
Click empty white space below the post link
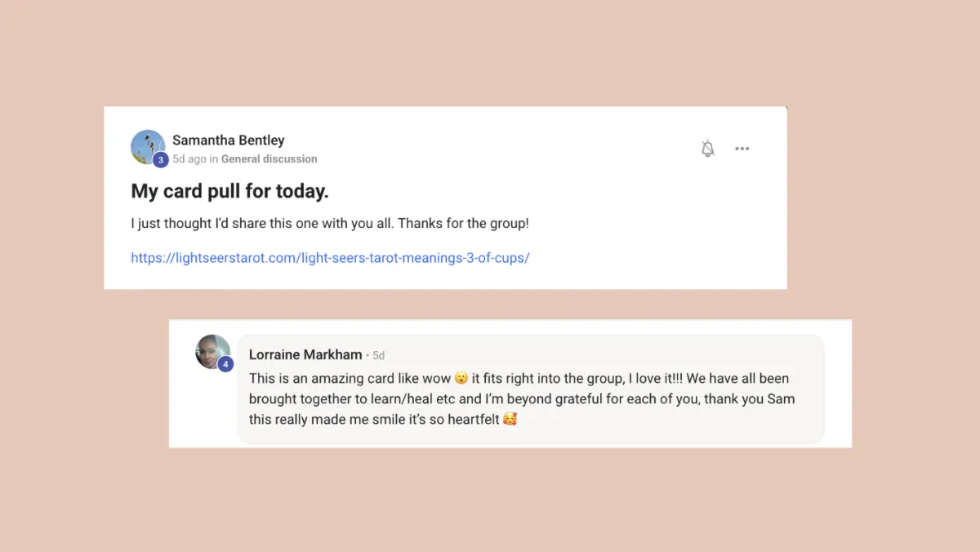pos(445,278)
